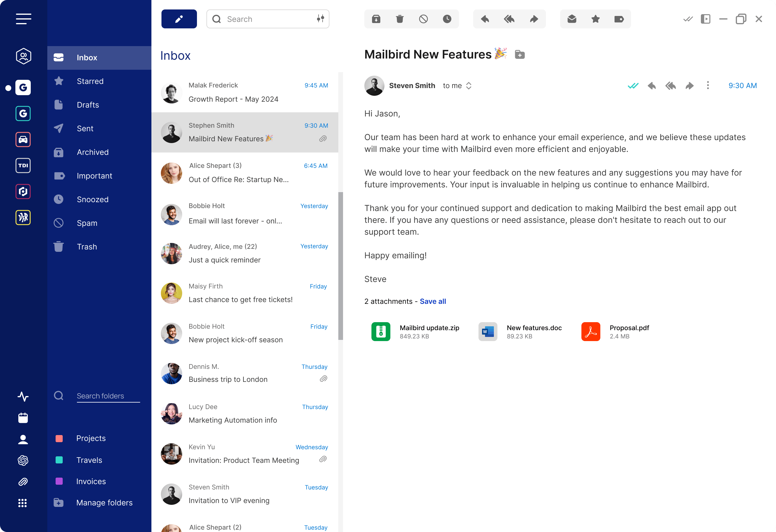Open 'Marketing Automation info' email
Image resolution: width=776 pixels, height=532 pixels.
(x=245, y=414)
